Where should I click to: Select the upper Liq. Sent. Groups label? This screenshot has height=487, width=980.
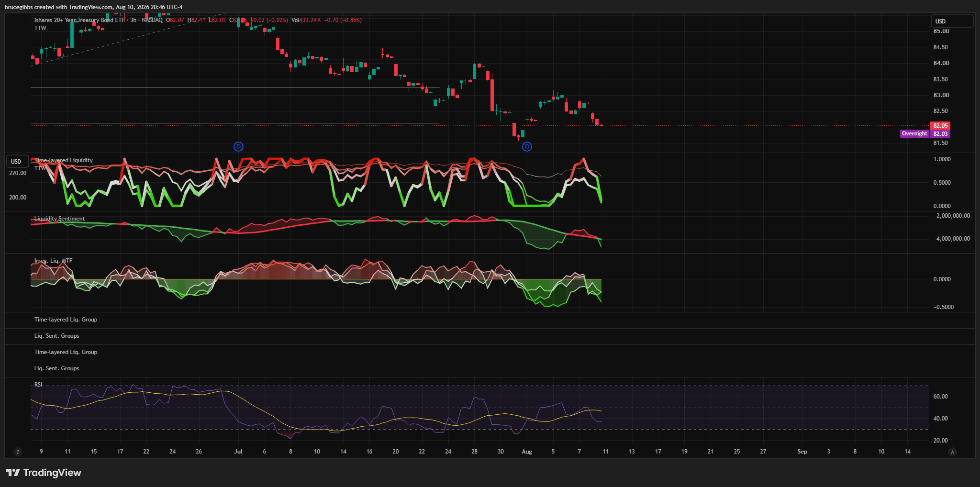tap(56, 336)
